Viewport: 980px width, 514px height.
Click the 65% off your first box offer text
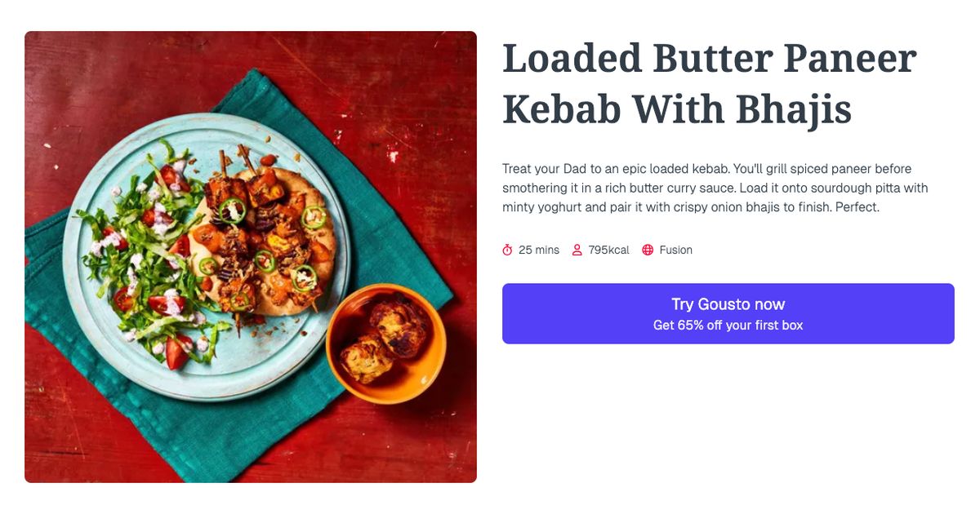coord(728,324)
